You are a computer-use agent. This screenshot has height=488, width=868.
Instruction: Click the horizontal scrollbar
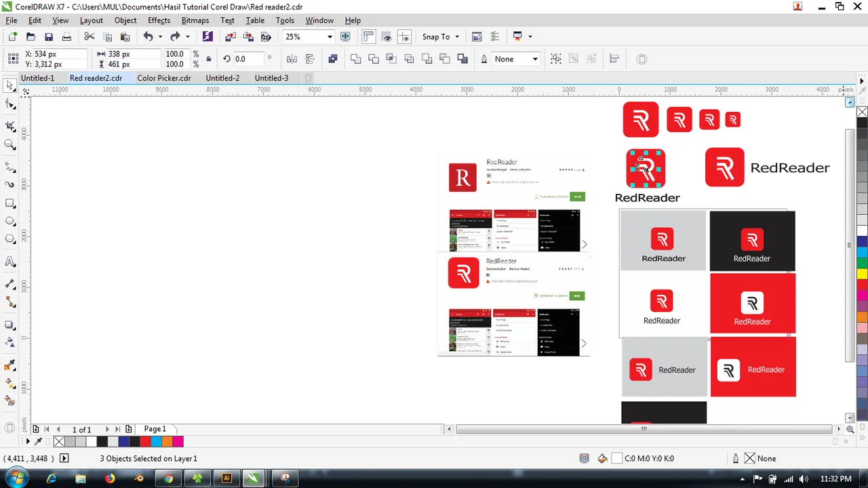coord(644,429)
